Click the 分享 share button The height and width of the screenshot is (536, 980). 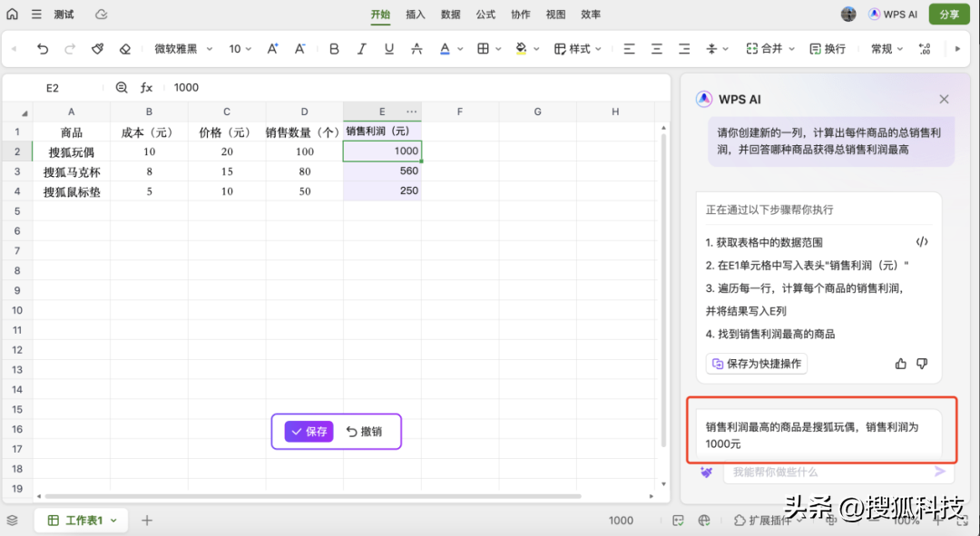click(x=949, y=15)
